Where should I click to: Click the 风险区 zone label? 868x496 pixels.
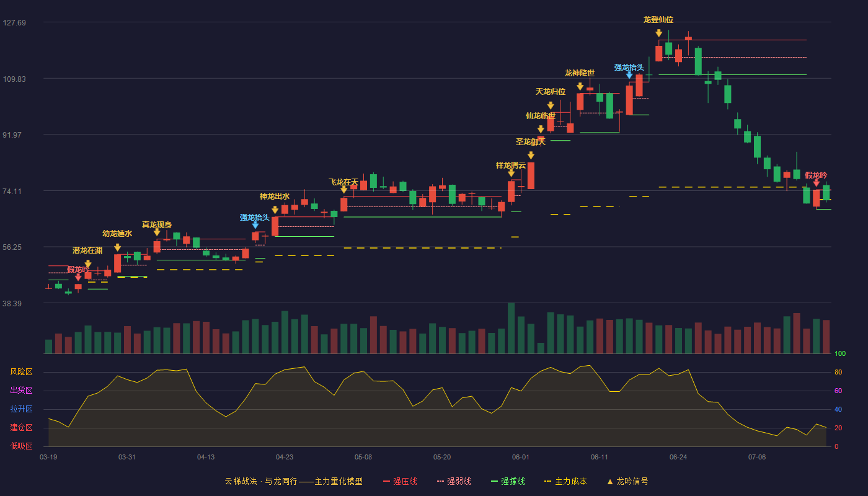21,372
